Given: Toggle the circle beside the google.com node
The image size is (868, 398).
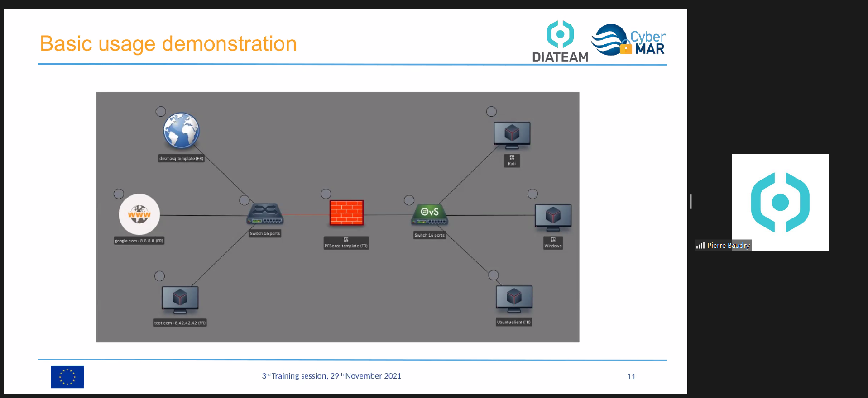Looking at the screenshot, I should (119, 194).
